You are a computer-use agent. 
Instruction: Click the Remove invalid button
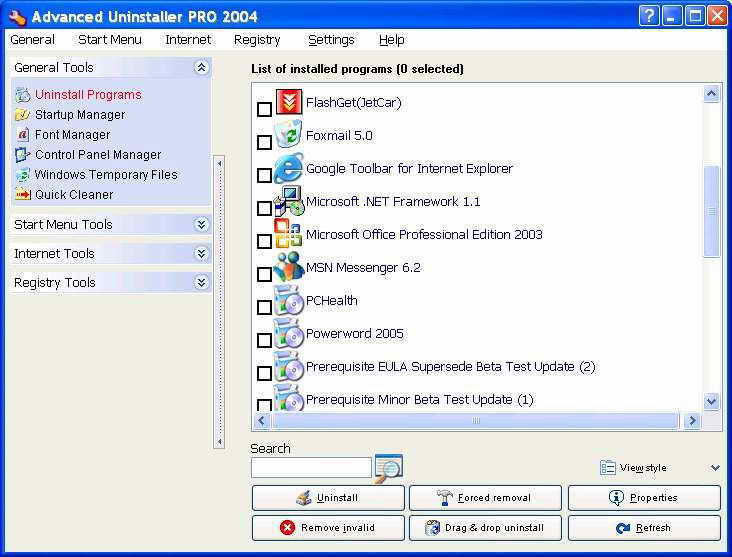pyautogui.click(x=328, y=528)
